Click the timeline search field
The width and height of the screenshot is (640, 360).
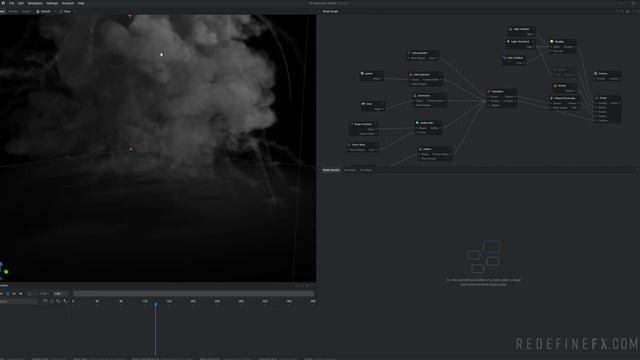point(19,301)
